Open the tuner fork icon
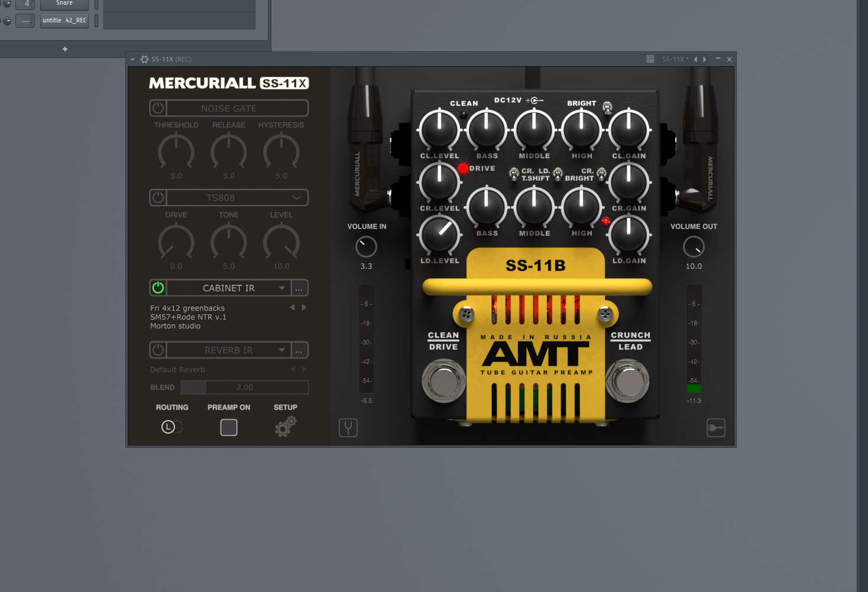 348,427
